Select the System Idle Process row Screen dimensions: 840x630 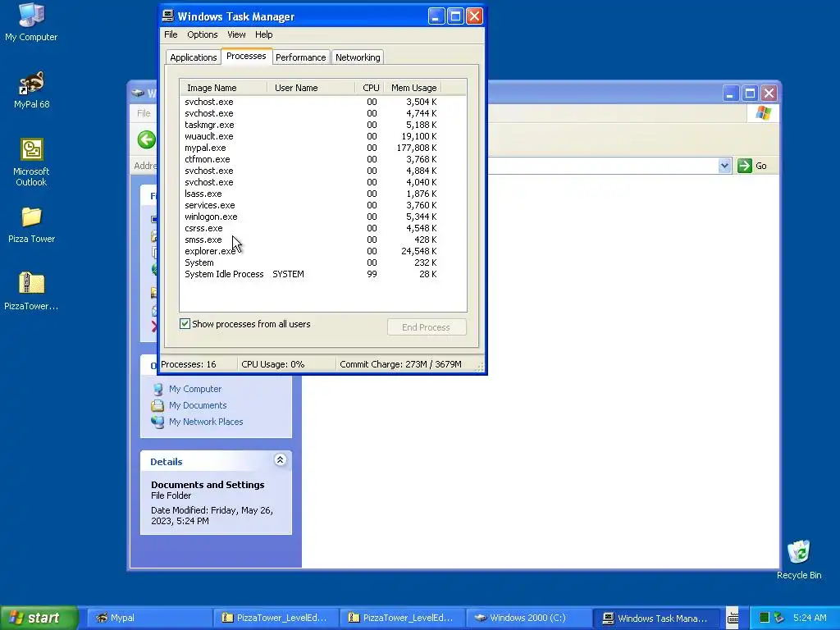click(x=311, y=274)
